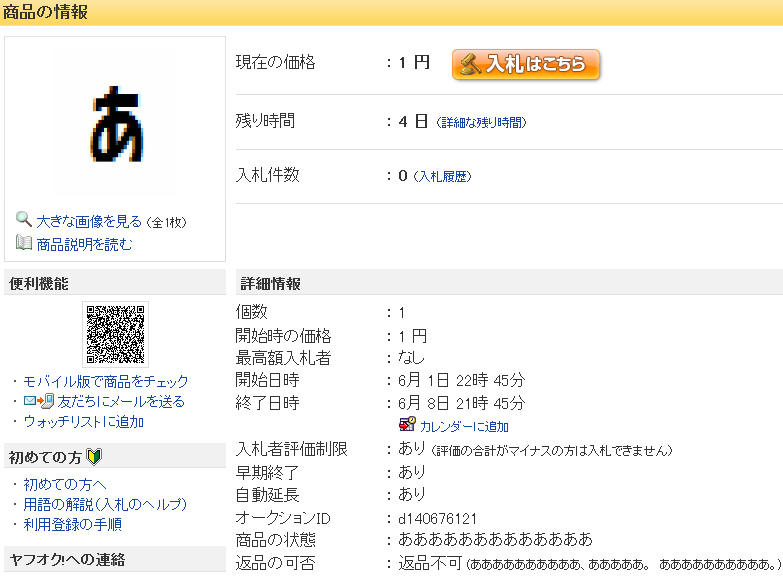Open 初めての方へ link
Image resolution: width=783 pixels, height=578 pixels.
tap(65, 485)
